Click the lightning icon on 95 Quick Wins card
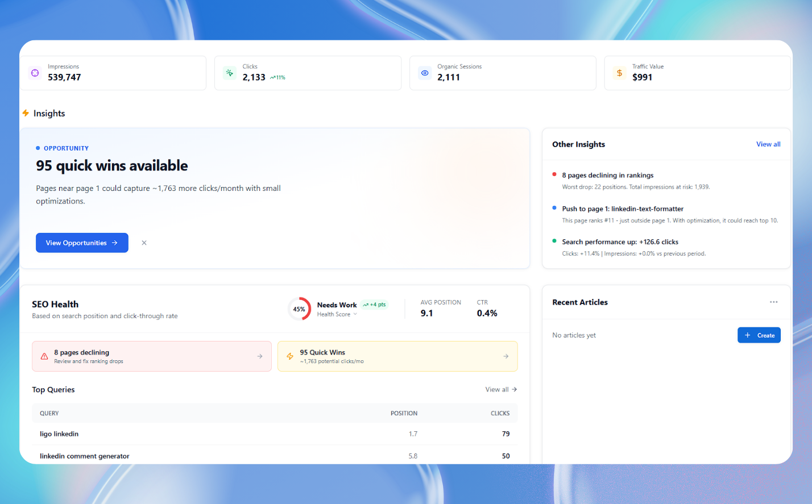 290,356
